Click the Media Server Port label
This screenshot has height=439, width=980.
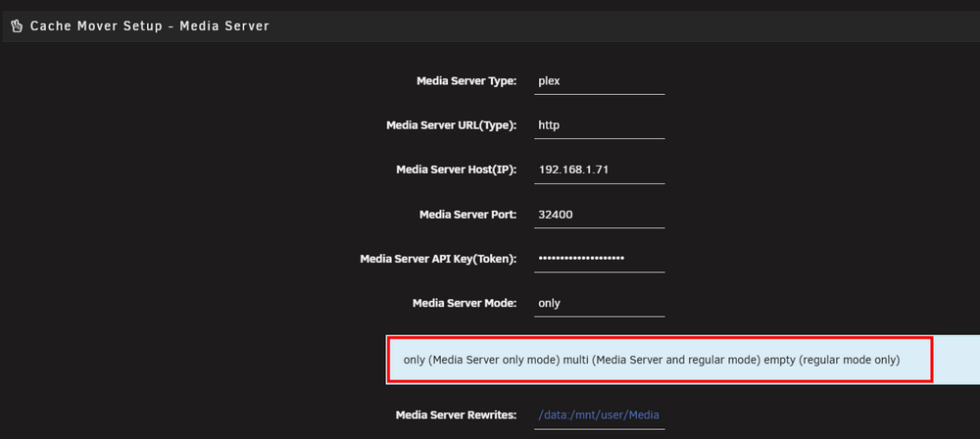click(468, 215)
